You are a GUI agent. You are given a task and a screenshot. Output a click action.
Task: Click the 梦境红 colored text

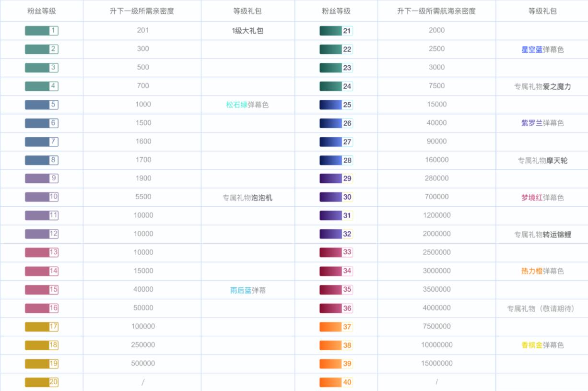(x=533, y=197)
